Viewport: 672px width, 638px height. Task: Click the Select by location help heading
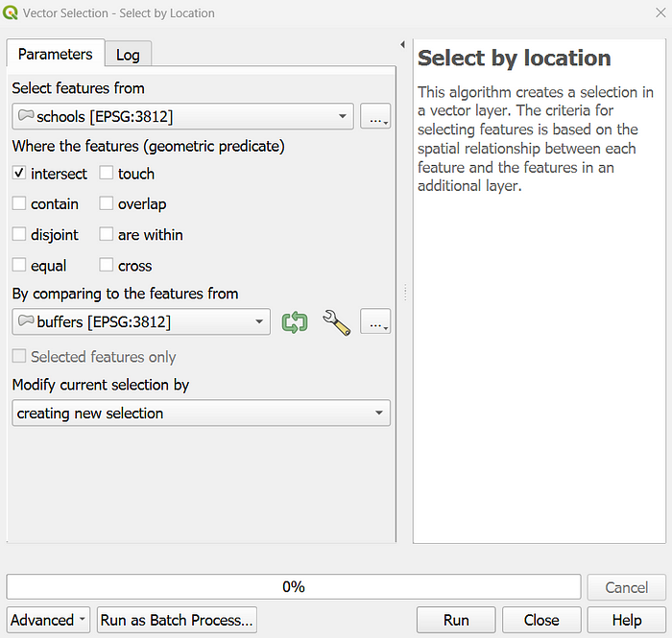[515, 58]
